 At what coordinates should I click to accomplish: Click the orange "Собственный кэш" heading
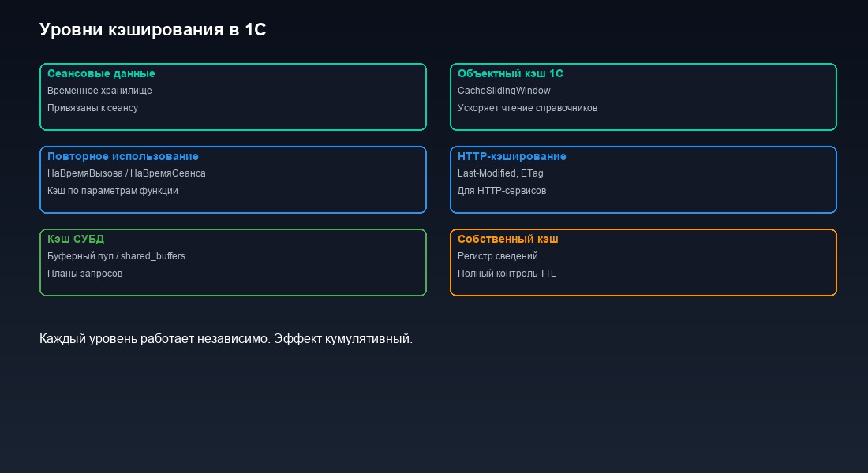point(507,239)
